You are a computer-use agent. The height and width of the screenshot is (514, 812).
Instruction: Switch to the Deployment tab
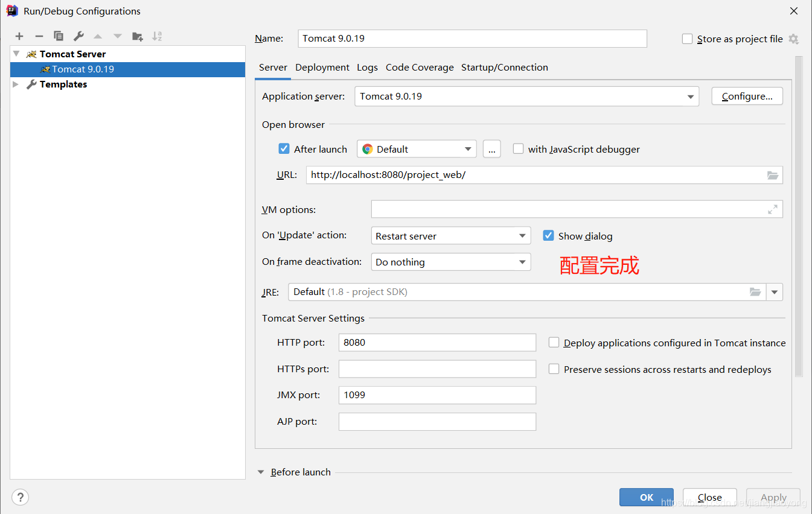tap(322, 68)
